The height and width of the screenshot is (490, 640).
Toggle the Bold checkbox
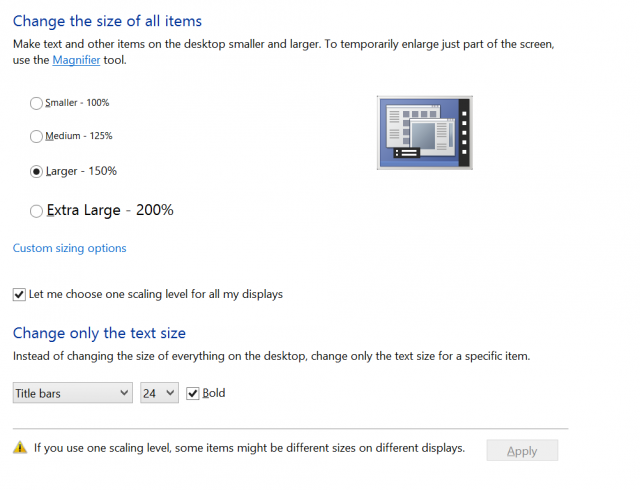click(193, 393)
